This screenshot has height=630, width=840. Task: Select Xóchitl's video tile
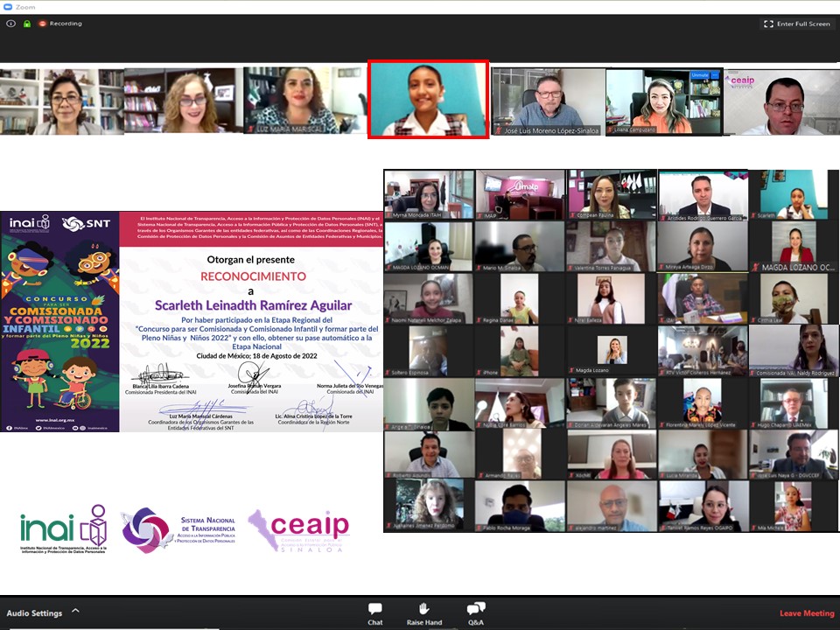pyautogui.click(x=612, y=455)
